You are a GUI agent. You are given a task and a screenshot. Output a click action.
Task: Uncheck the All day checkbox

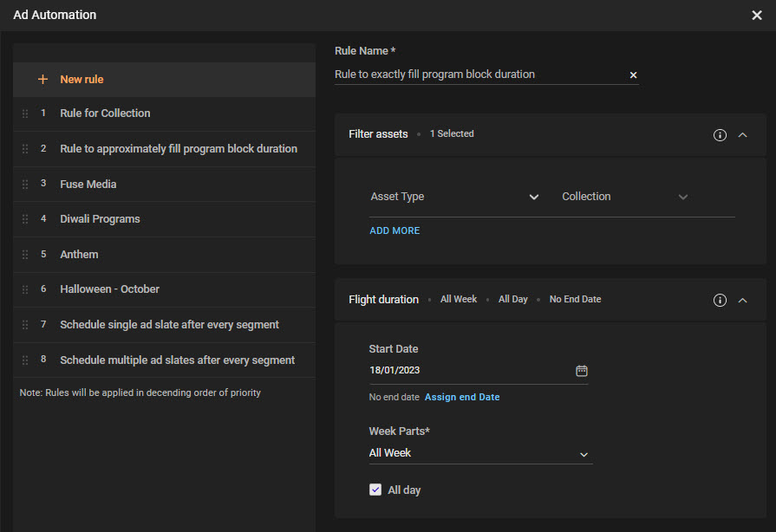pyautogui.click(x=375, y=490)
